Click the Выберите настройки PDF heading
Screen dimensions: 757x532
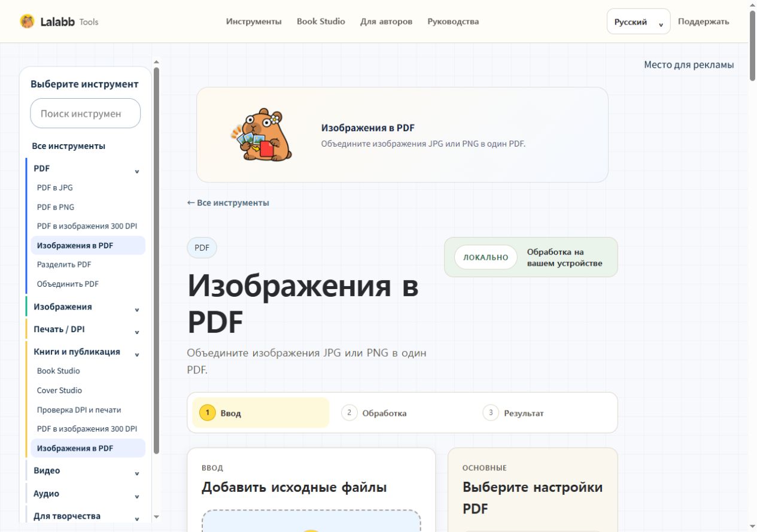tap(533, 498)
